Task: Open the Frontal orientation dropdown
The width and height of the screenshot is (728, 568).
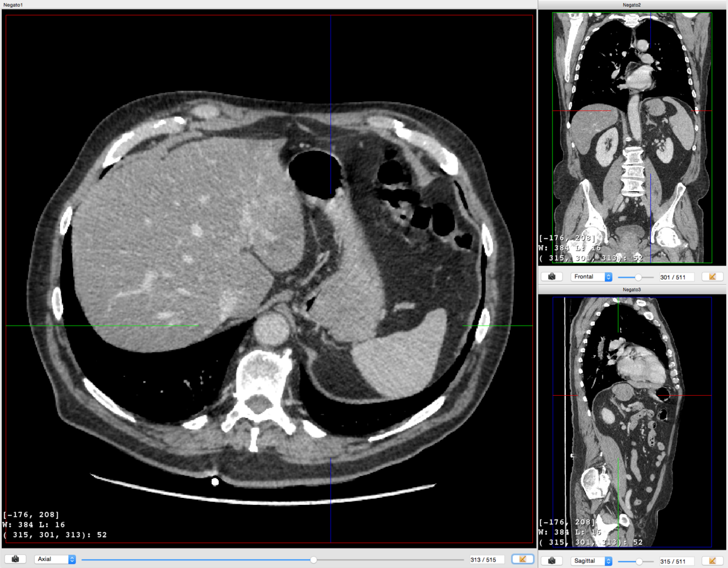Action: coord(592,277)
